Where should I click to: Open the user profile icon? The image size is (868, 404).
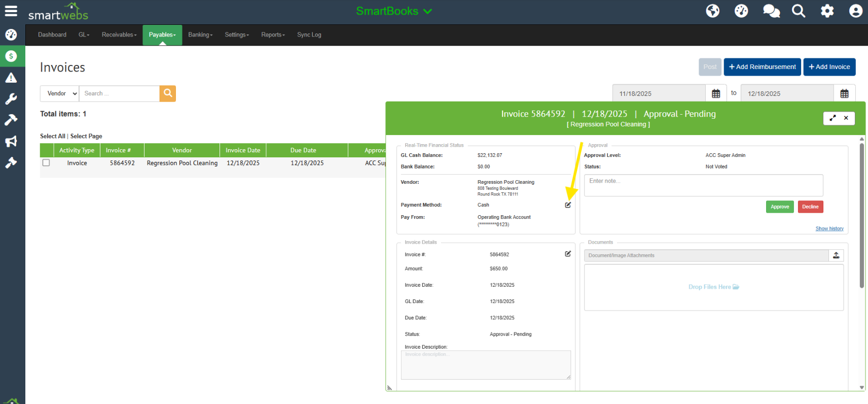click(x=855, y=11)
